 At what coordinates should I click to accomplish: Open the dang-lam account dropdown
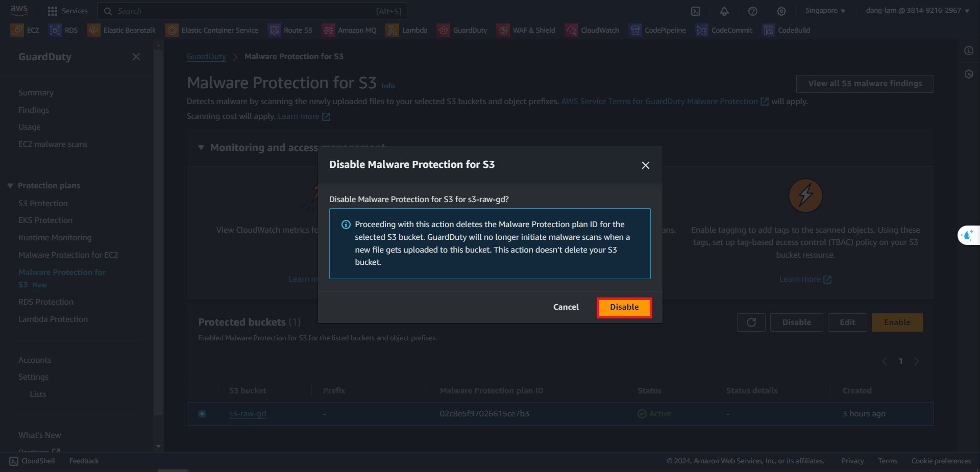click(917, 11)
